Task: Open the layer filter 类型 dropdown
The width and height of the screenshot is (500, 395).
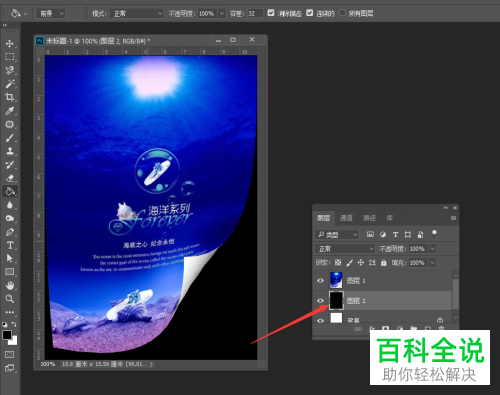Action: click(337, 235)
